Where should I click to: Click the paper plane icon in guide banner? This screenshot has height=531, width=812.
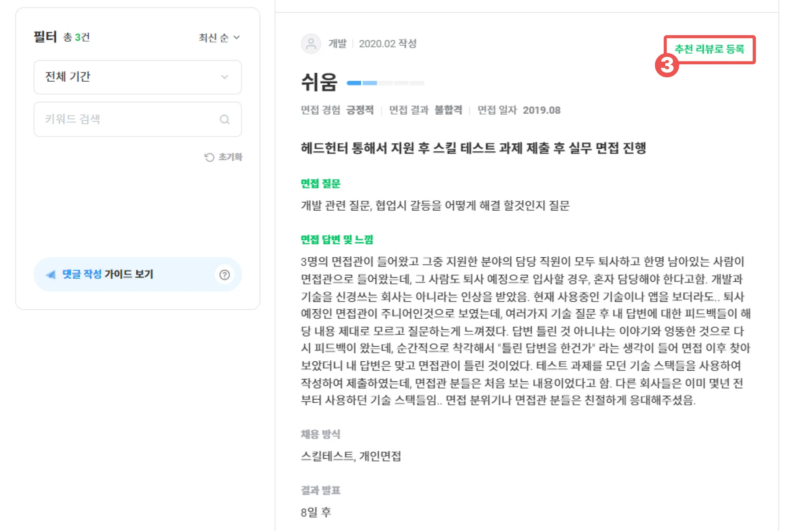[x=51, y=274]
